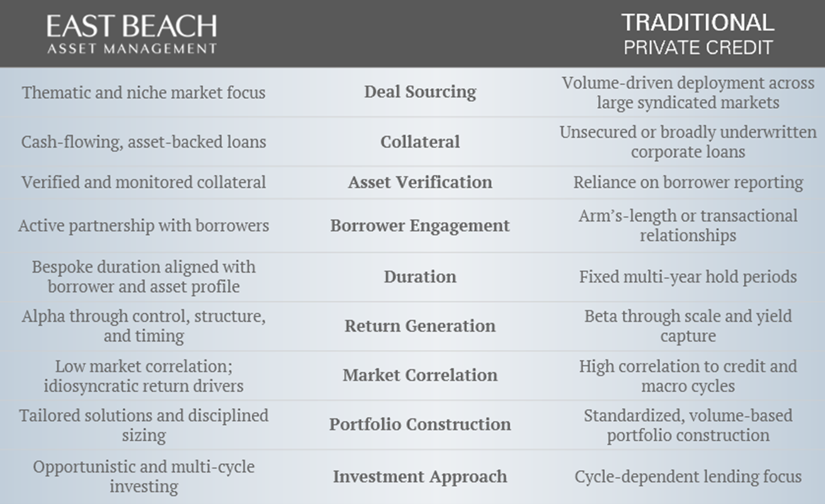This screenshot has width=825, height=504.
Task: Select "Cash-flowing, asset-backed loans" cell
Action: tap(144, 142)
